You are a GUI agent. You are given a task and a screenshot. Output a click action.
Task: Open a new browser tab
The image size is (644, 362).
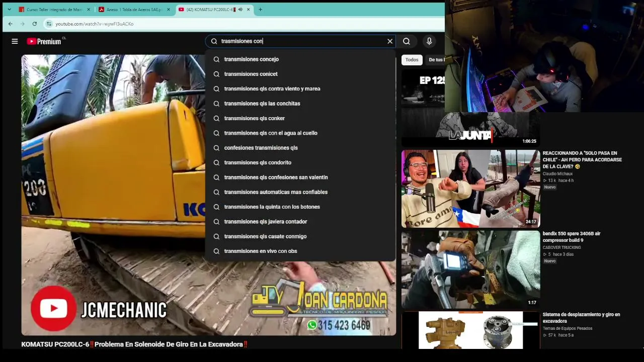(260, 9)
